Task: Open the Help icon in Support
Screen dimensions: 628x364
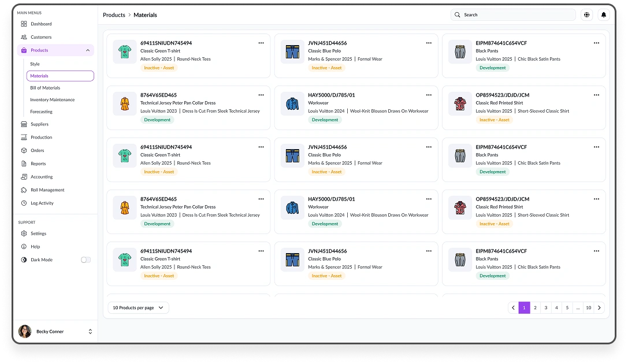Action: click(x=24, y=247)
